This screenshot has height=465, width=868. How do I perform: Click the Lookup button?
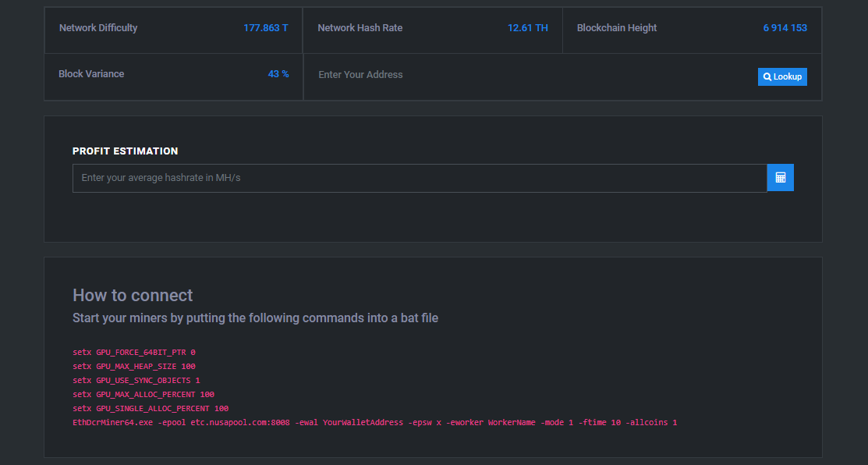pos(782,77)
